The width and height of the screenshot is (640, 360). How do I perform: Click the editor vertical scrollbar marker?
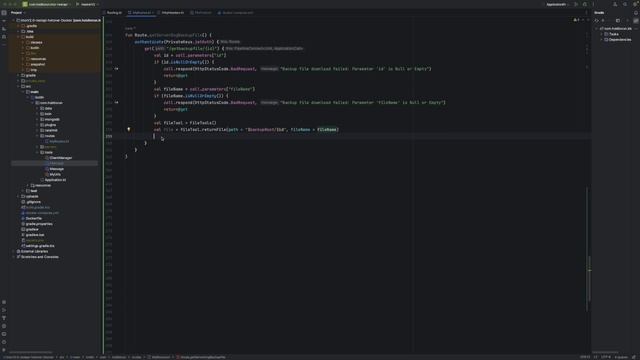pyautogui.click(x=589, y=270)
